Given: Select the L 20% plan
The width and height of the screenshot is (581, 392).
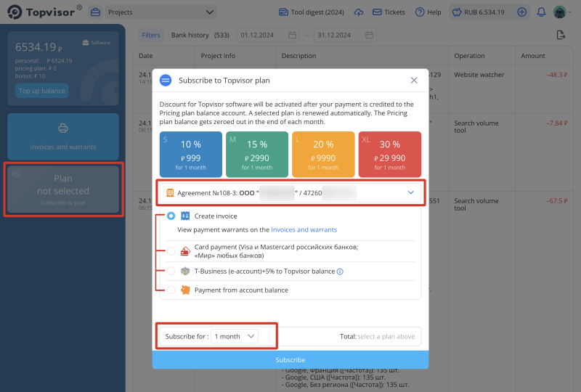Looking at the screenshot, I should [323, 155].
